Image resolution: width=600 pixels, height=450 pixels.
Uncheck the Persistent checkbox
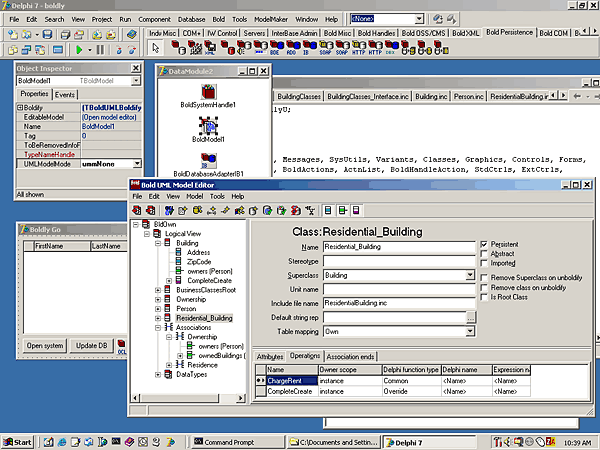pyautogui.click(x=484, y=244)
